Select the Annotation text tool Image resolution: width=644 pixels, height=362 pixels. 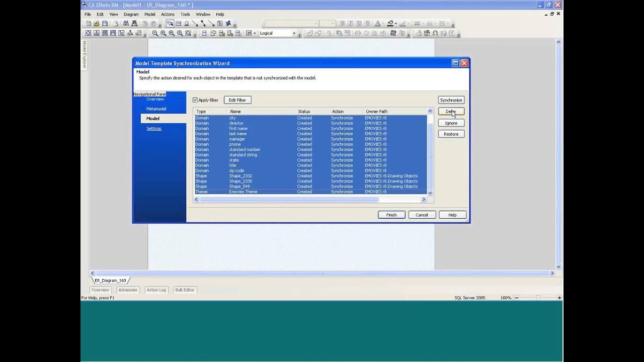point(220,24)
